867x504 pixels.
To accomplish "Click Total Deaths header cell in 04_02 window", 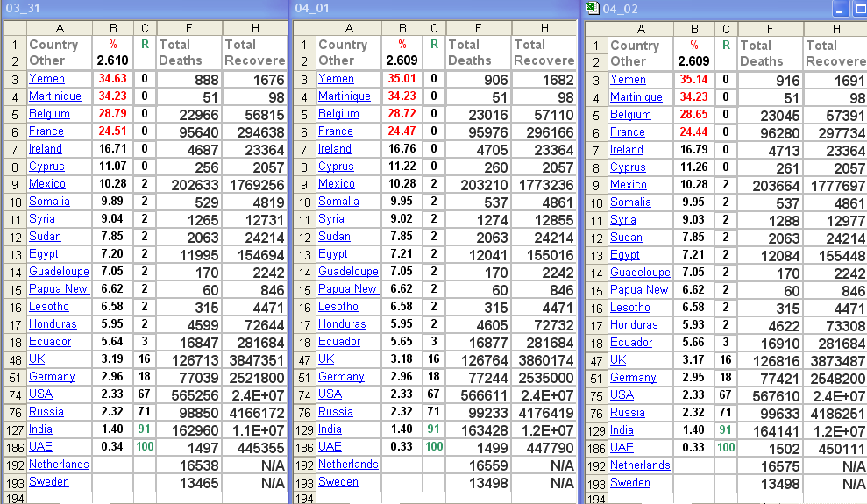I will 770,53.
